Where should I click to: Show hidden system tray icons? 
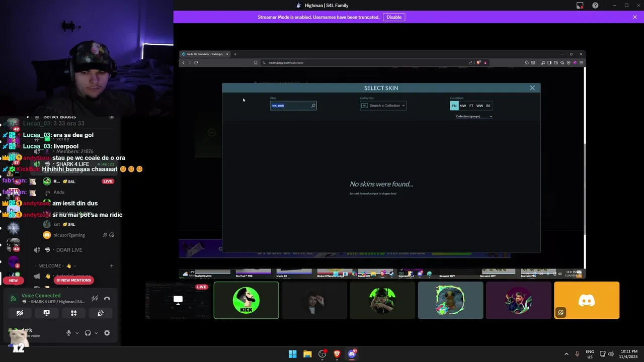point(566,354)
